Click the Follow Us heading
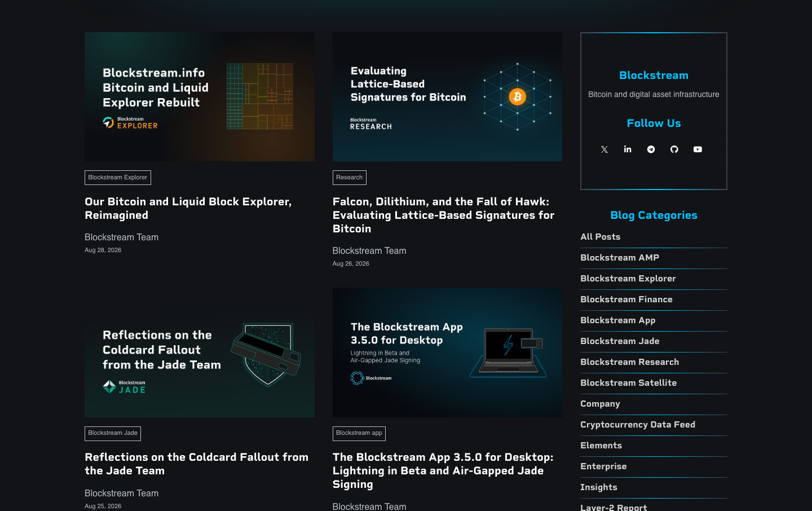The image size is (812, 511). [x=654, y=124]
